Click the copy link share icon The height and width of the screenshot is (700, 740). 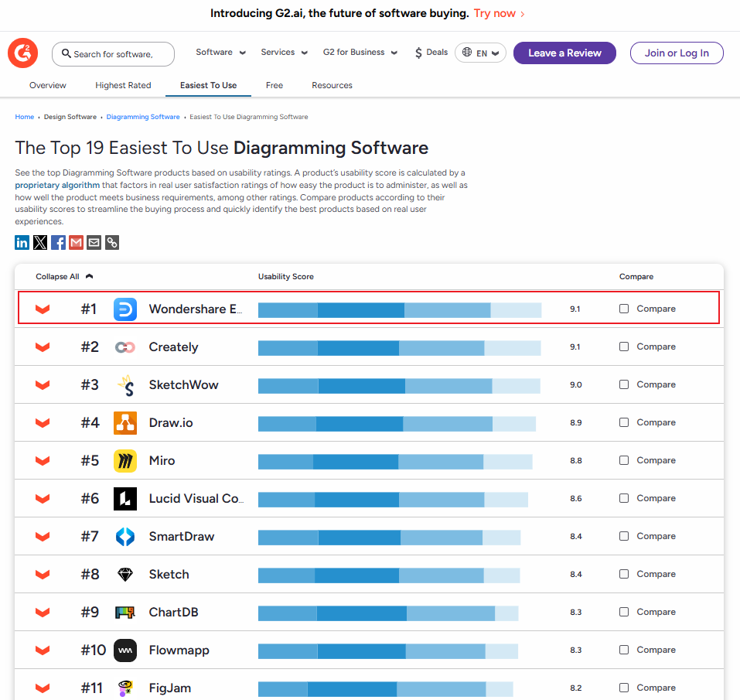pyautogui.click(x=112, y=243)
